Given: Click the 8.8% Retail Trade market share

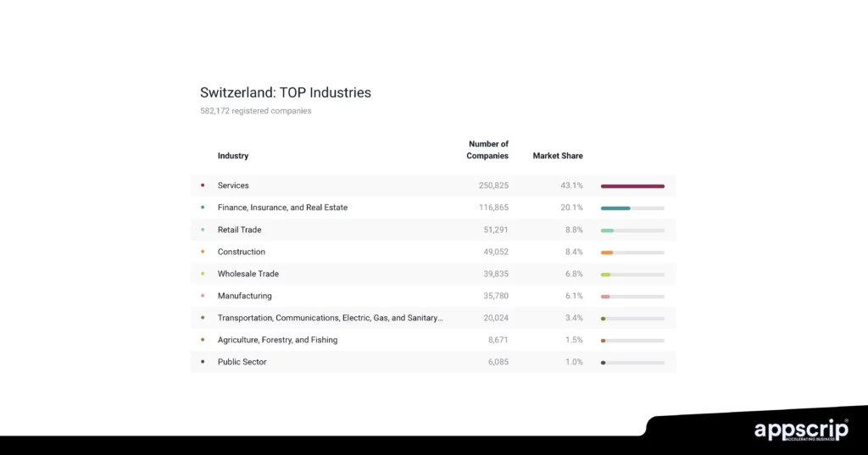Looking at the screenshot, I should (x=572, y=230).
